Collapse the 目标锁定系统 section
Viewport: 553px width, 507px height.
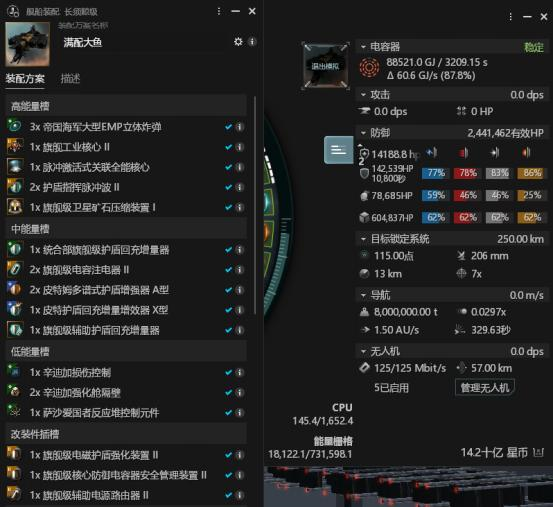363,239
